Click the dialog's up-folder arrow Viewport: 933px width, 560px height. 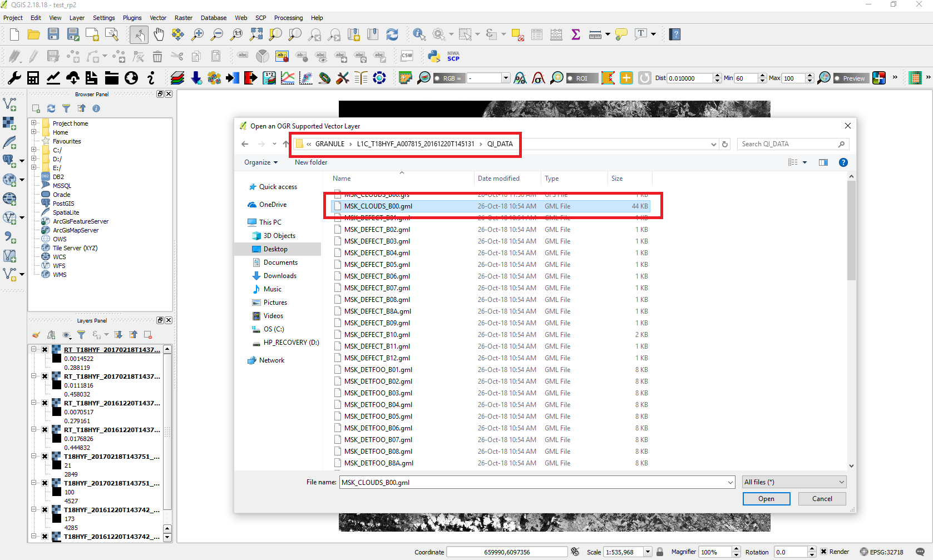coord(286,144)
